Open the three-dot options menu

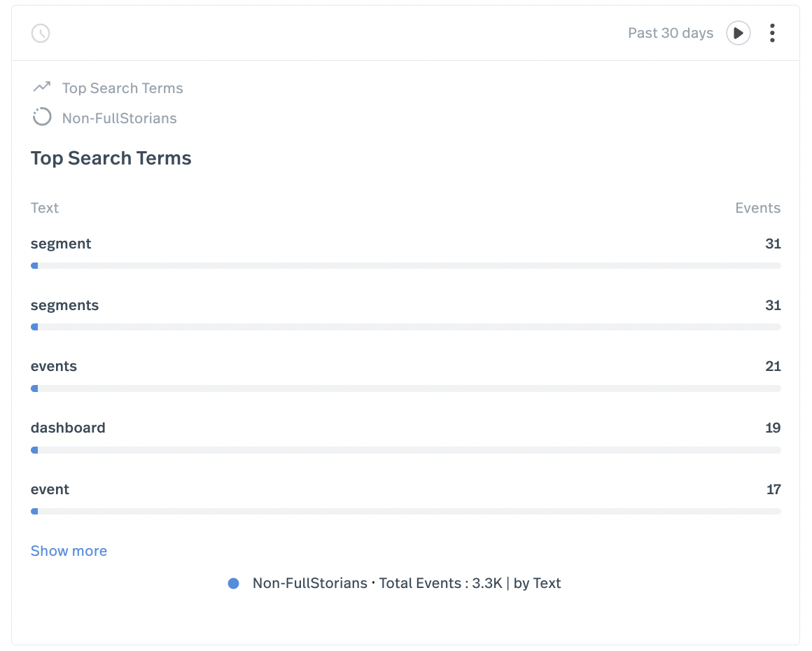tap(772, 33)
